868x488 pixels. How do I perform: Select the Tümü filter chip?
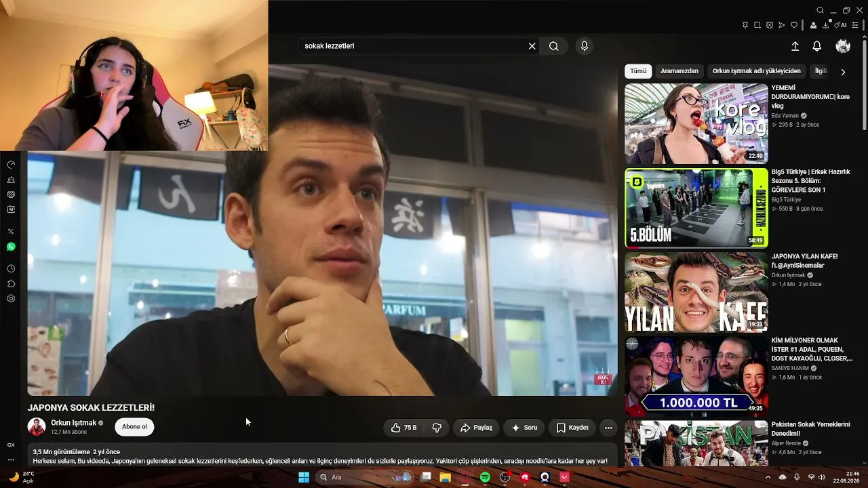click(638, 71)
